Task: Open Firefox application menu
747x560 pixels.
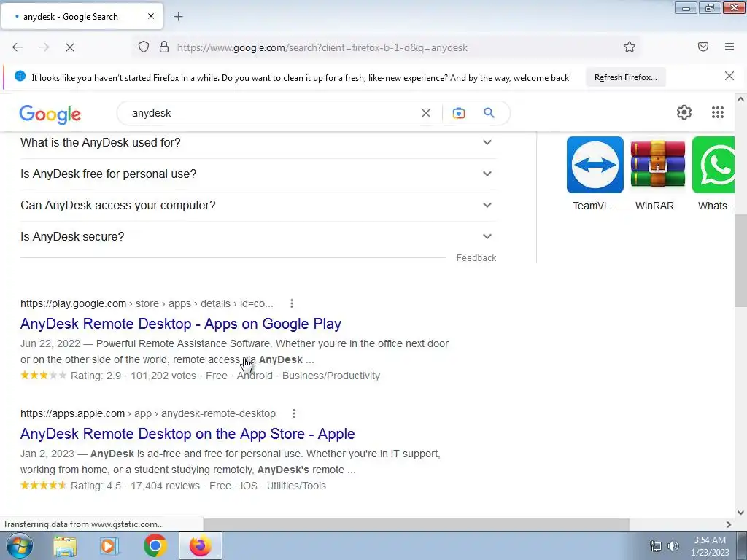Action: (x=729, y=47)
